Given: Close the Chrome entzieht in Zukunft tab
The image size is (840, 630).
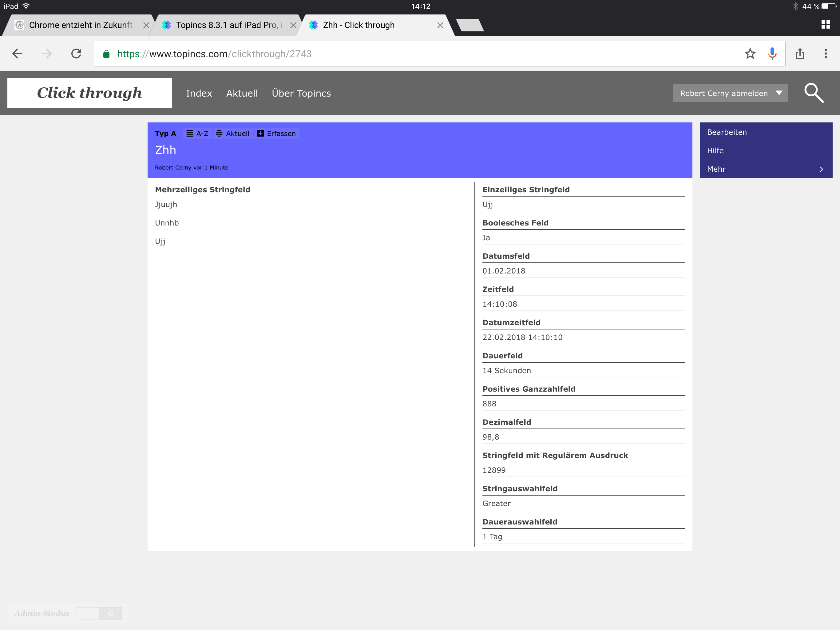Looking at the screenshot, I should (146, 25).
